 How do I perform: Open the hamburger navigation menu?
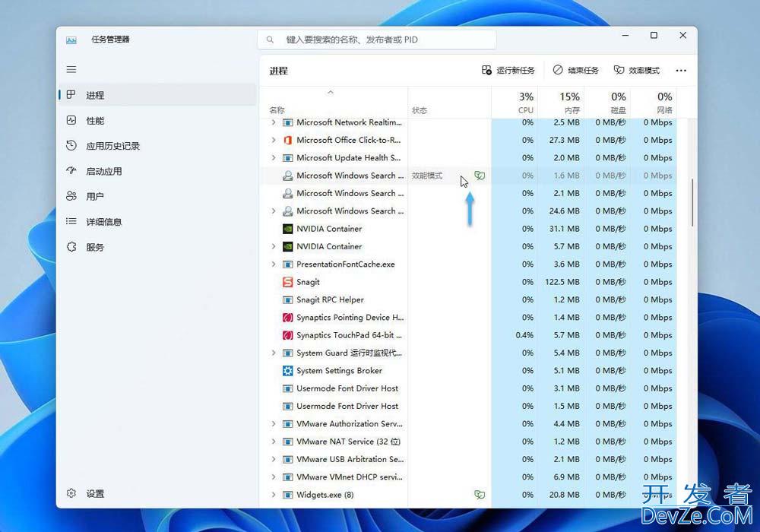pyautogui.click(x=71, y=69)
